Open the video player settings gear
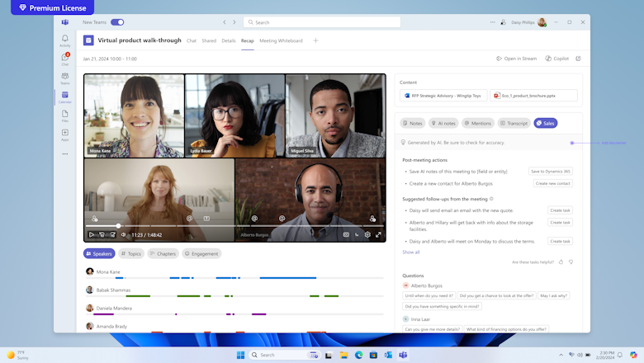644x363 pixels. coord(367,234)
